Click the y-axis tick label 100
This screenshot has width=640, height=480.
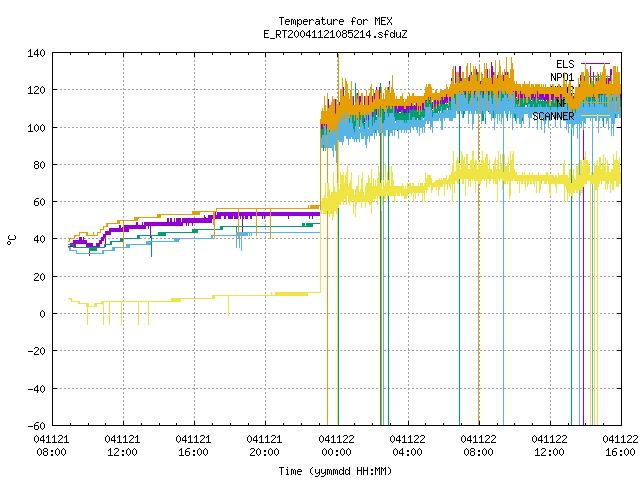[36, 128]
